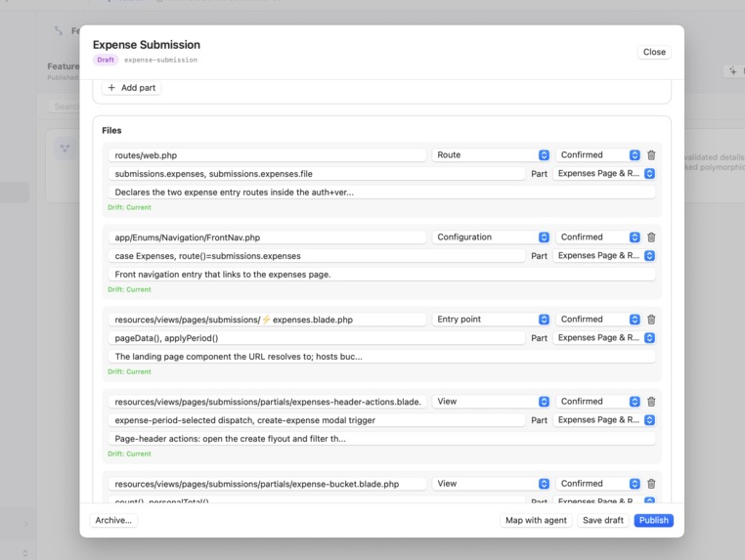The image size is (745, 560).
Task: Click the branch icon in background header
Action: click(x=59, y=30)
